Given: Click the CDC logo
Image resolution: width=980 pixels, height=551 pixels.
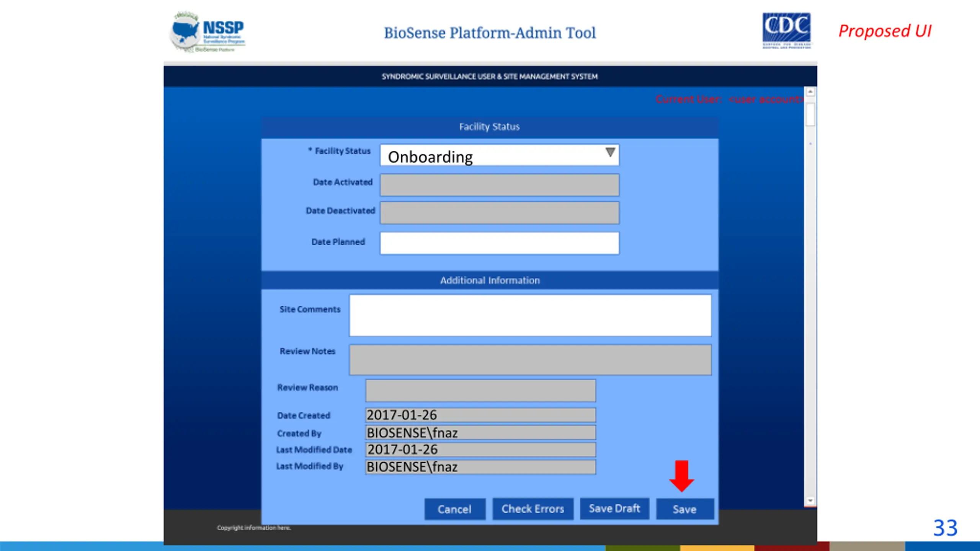Looking at the screenshot, I should (x=786, y=31).
